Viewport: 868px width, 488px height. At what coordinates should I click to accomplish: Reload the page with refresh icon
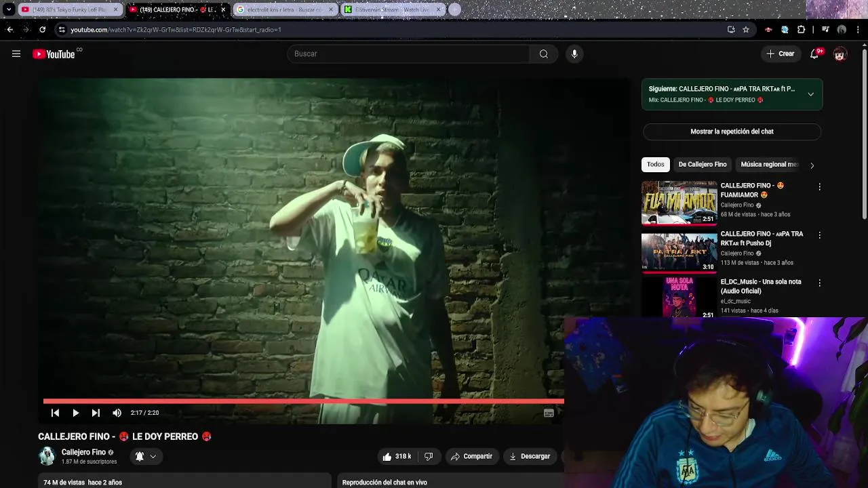[42, 30]
